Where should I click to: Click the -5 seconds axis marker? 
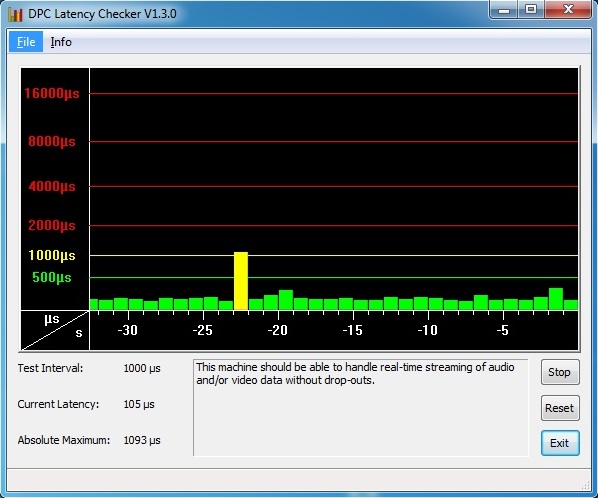click(x=503, y=330)
